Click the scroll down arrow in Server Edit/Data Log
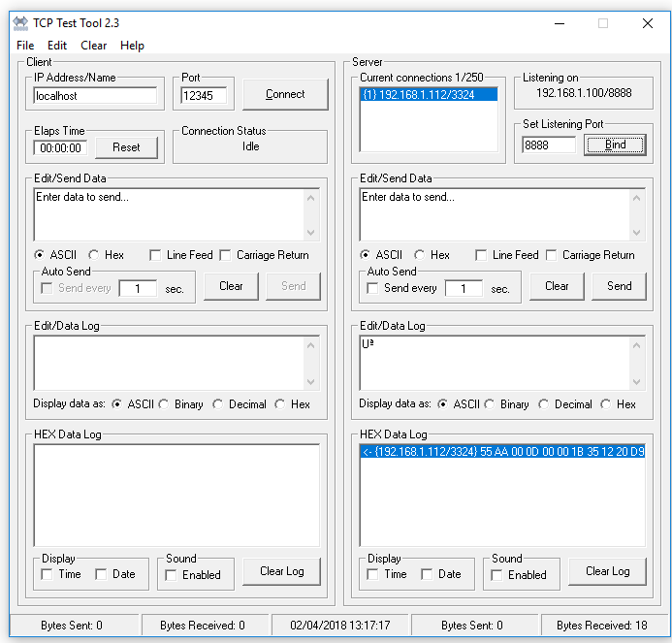Image resolution: width=672 pixels, height=643 pixels. 636,381
